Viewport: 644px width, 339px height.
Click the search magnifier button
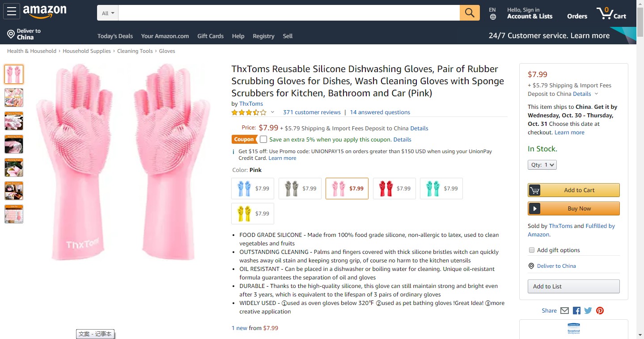470,13
